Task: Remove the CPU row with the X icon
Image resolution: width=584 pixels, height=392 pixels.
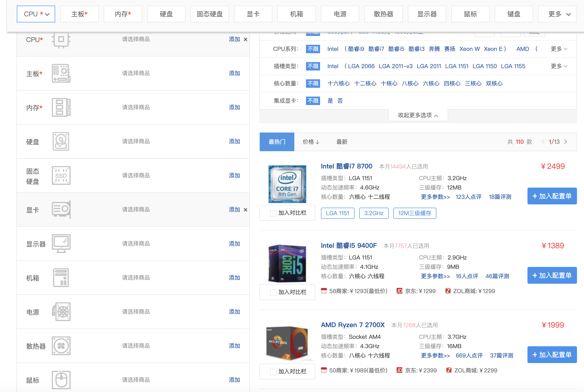Action: [x=246, y=39]
